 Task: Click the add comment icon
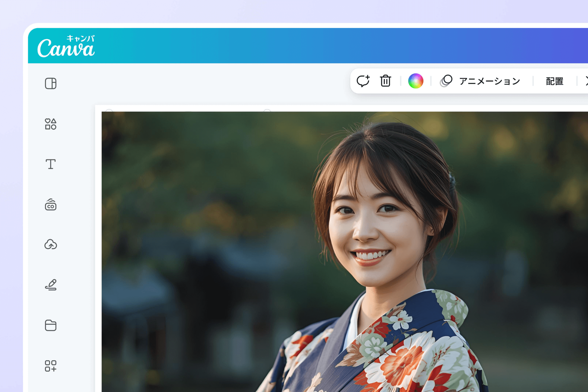pyautogui.click(x=363, y=81)
